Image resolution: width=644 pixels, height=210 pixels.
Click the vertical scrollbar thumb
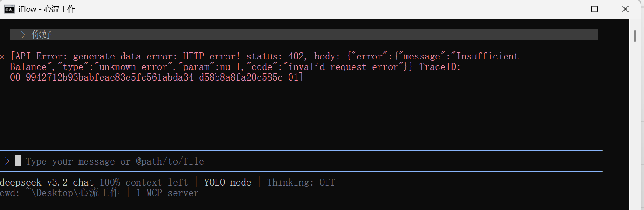click(x=635, y=35)
